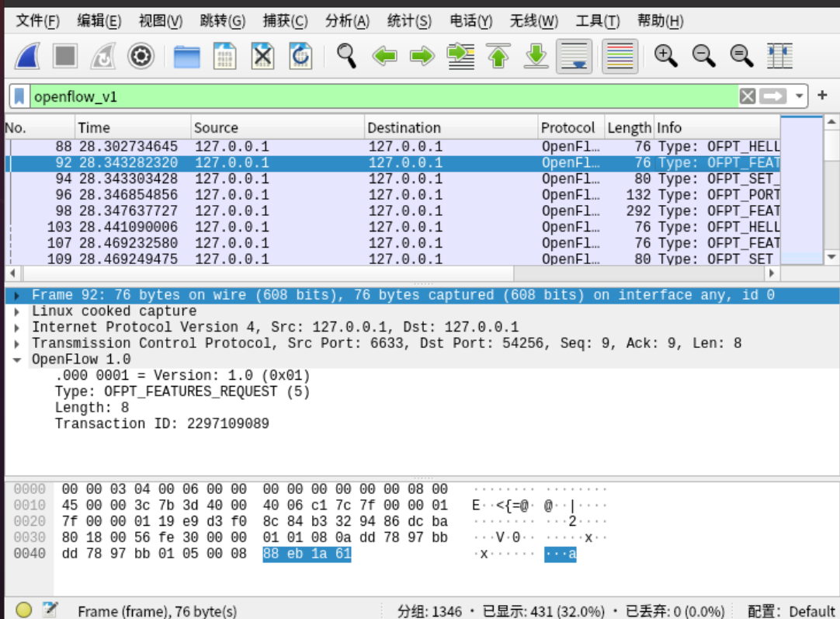
Task: Collapse the OpenFlow 1.0 section
Action: coord(17,359)
